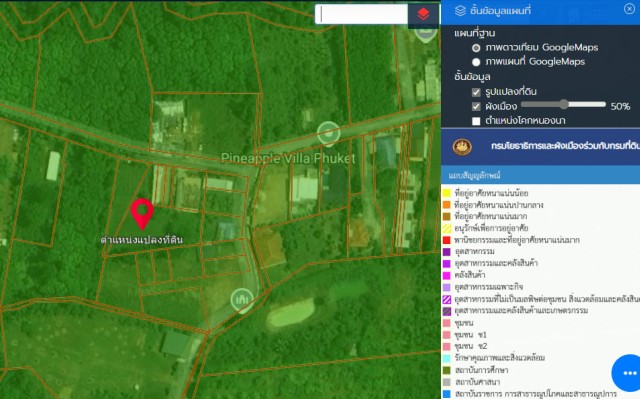Click the แถบสัญลักษณ์ legend header
640x399 pixels.
(540, 175)
